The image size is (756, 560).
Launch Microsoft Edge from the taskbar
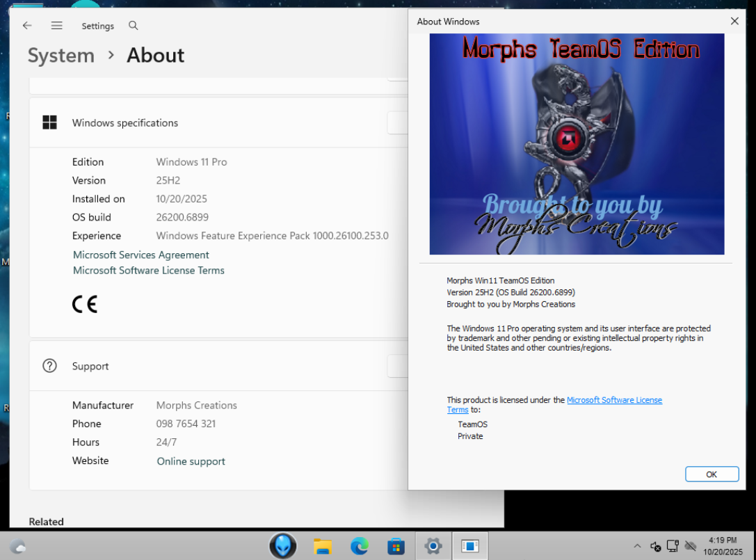[359, 546]
